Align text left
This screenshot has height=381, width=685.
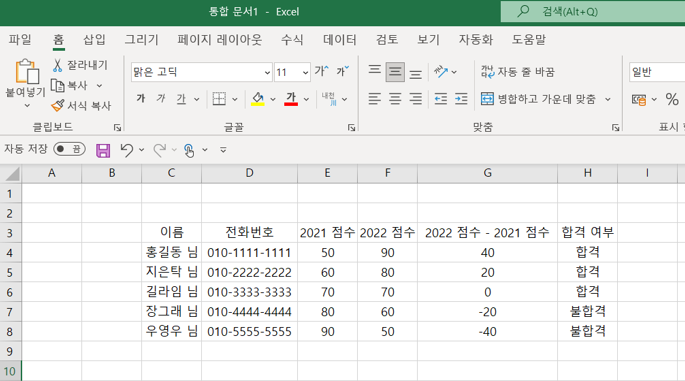374,99
